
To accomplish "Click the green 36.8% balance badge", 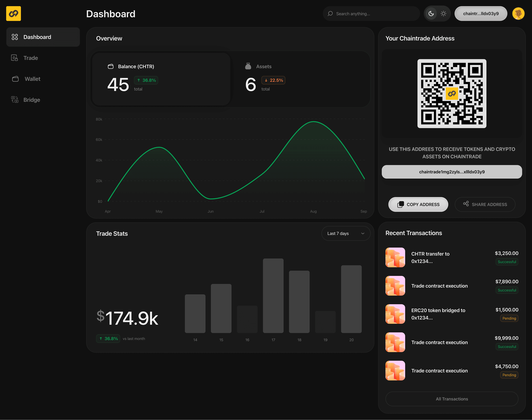I will [x=146, y=80].
